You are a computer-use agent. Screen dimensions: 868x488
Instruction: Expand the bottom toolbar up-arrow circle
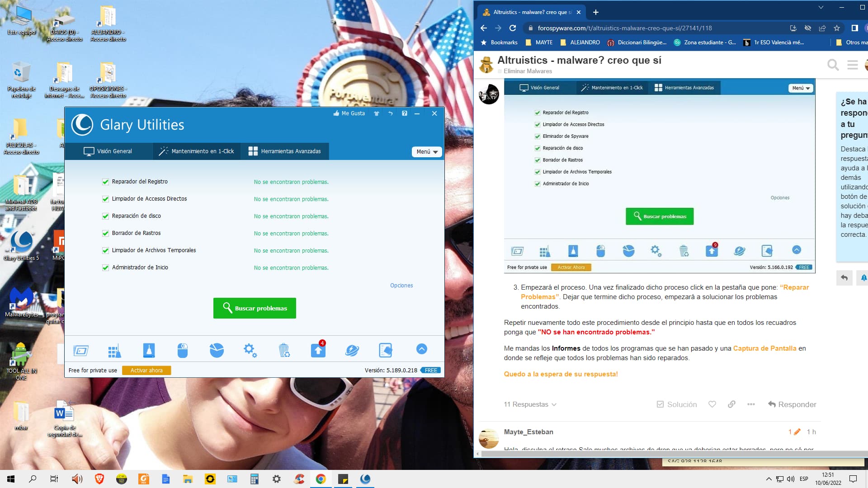[x=421, y=349]
